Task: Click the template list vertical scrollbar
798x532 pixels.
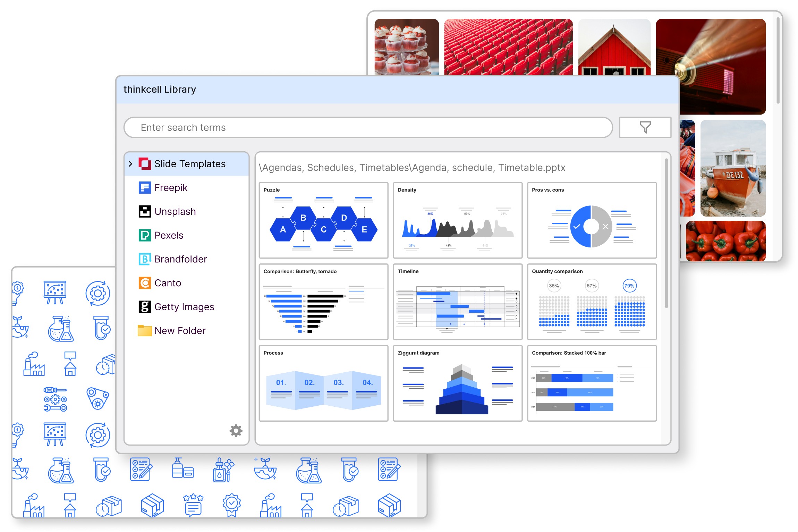Action: tap(666, 233)
